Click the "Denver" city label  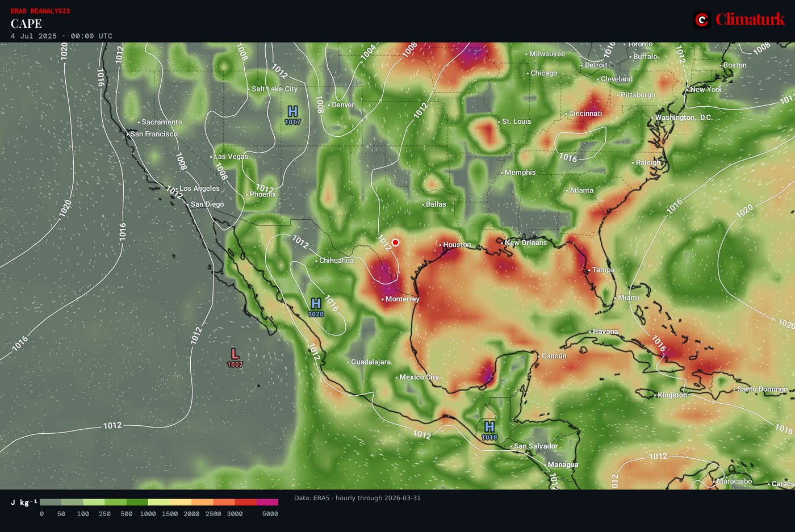(x=343, y=105)
